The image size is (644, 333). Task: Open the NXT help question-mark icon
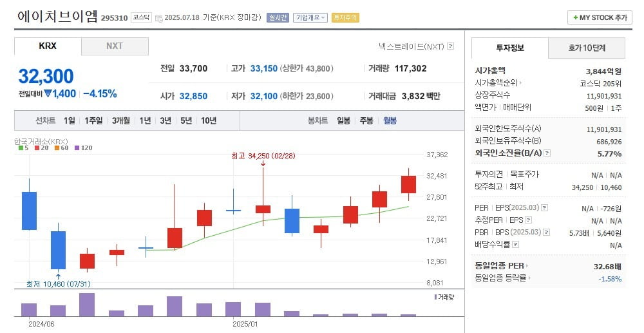451,46
